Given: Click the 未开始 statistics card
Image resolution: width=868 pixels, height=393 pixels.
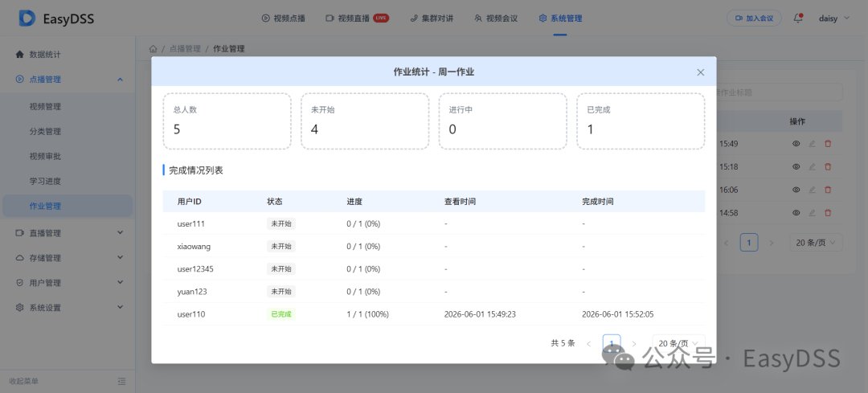Looking at the screenshot, I should tap(365, 121).
